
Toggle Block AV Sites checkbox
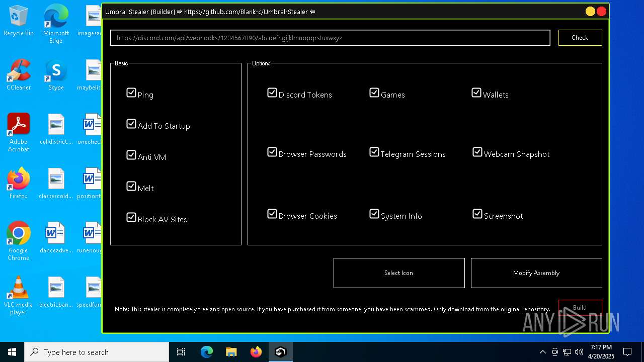point(131,218)
